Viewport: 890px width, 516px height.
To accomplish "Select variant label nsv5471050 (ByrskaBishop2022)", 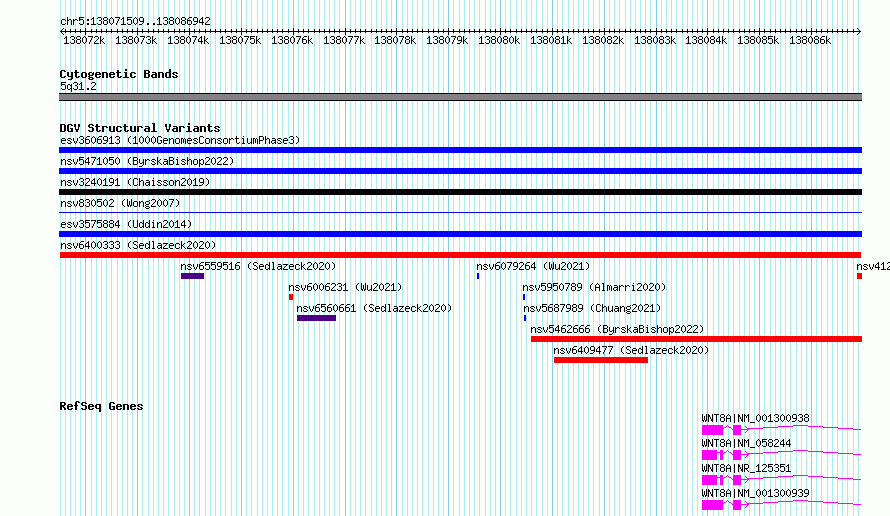I will [147, 161].
